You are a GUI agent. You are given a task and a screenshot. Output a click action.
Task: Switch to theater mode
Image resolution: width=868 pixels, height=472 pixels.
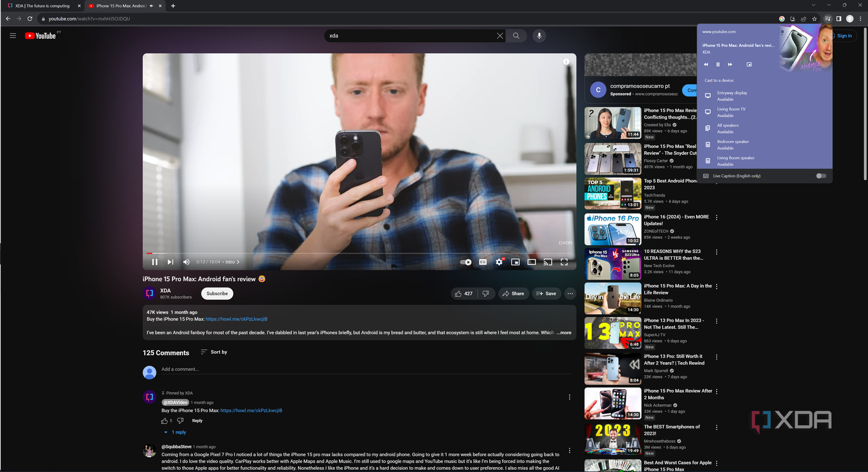[x=531, y=262]
